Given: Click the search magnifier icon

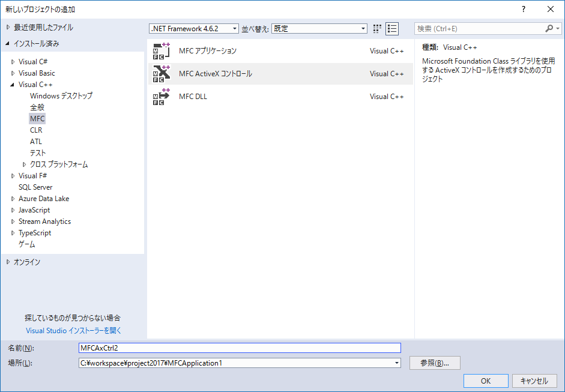Looking at the screenshot, I should [x=549, y=28].
